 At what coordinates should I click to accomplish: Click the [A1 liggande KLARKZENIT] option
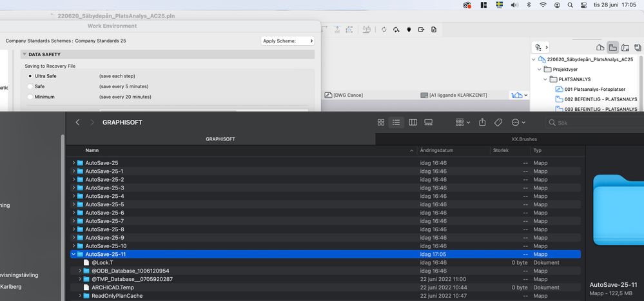(454, 95)
